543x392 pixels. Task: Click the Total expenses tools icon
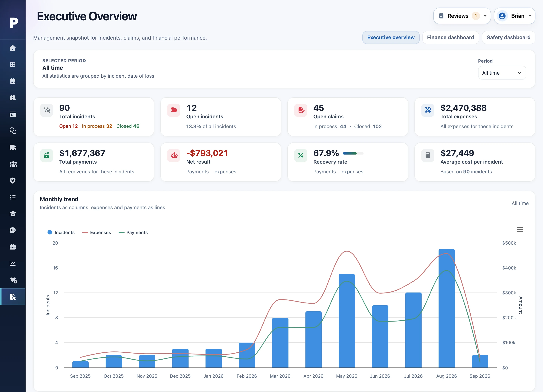(428, 110)
